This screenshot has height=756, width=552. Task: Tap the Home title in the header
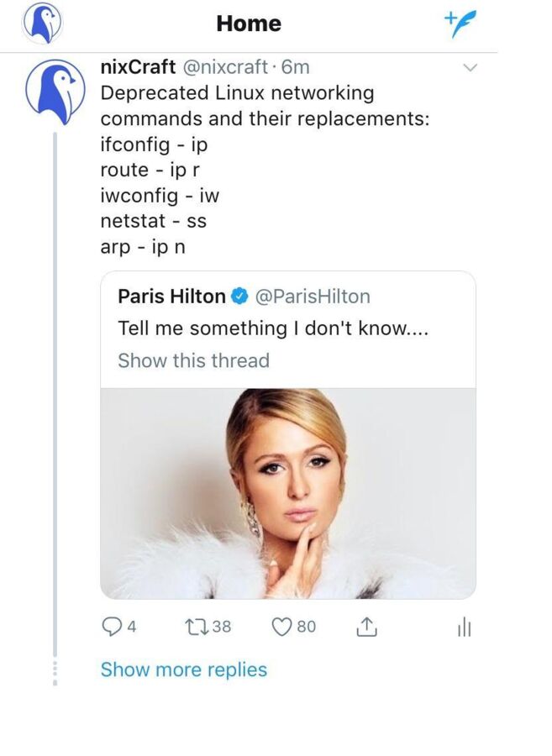click(247, 24)
